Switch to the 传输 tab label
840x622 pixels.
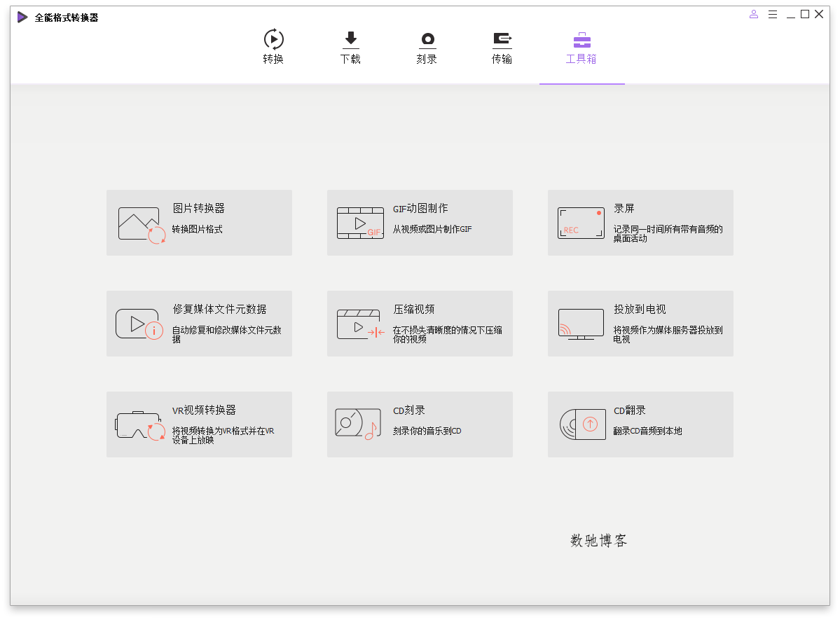click(502, 59)
